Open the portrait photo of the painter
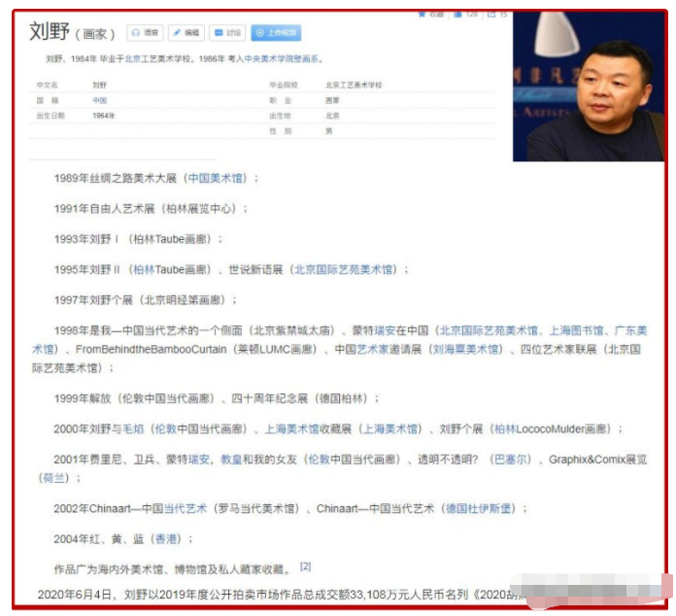This screenshot has height=616, width=676. 589,86
